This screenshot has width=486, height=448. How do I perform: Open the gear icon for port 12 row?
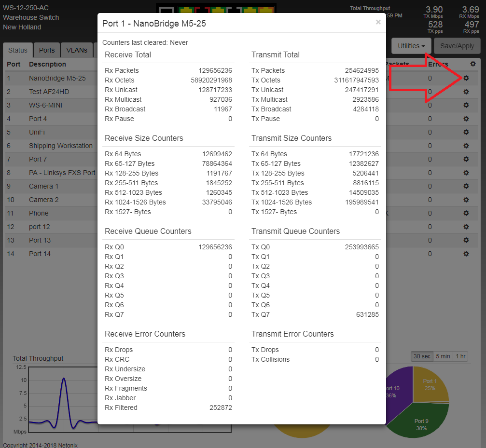coord(466,227)
